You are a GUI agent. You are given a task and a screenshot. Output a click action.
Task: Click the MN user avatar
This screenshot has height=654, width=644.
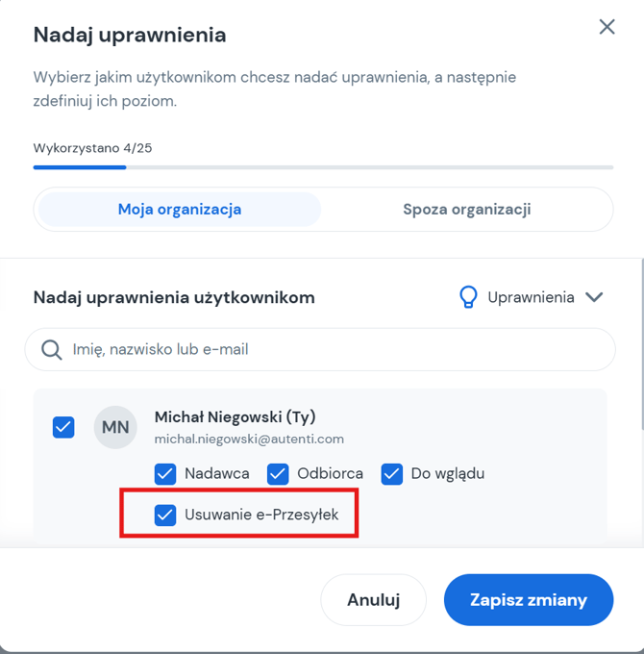115,426
